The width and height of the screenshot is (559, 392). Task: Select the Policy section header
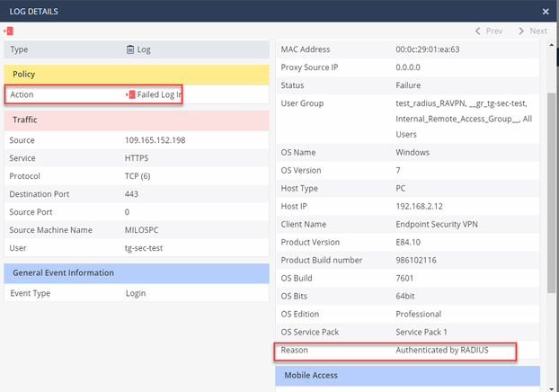(137, 75)
